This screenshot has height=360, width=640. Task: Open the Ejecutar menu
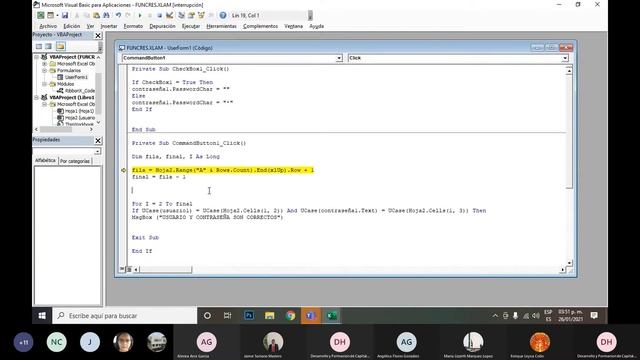[191, 26]
